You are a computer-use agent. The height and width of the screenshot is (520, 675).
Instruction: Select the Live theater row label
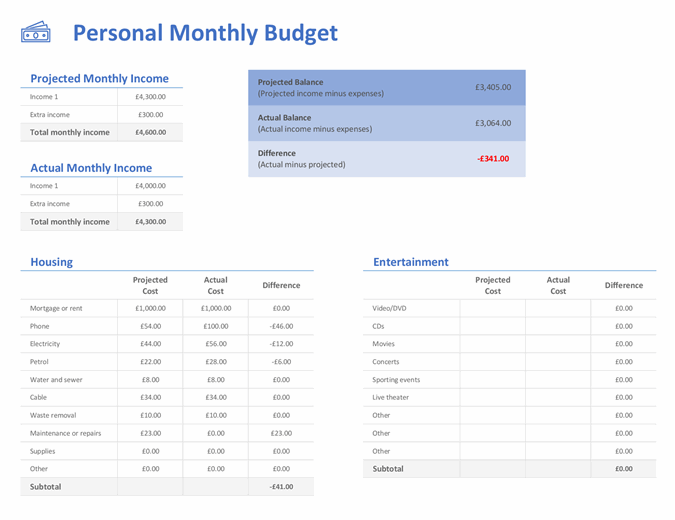click(390, 397)
